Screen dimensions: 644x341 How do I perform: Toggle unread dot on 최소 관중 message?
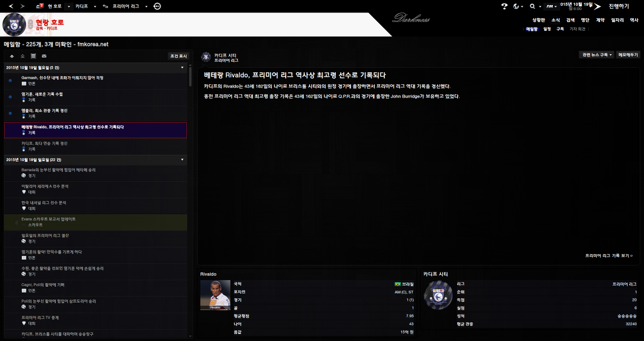10,113
